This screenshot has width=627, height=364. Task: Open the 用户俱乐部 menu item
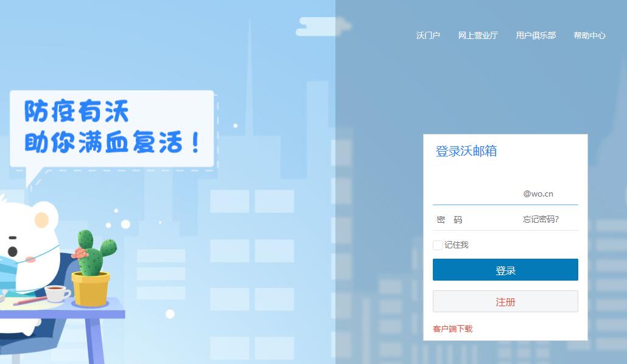(x=536, y=35)
